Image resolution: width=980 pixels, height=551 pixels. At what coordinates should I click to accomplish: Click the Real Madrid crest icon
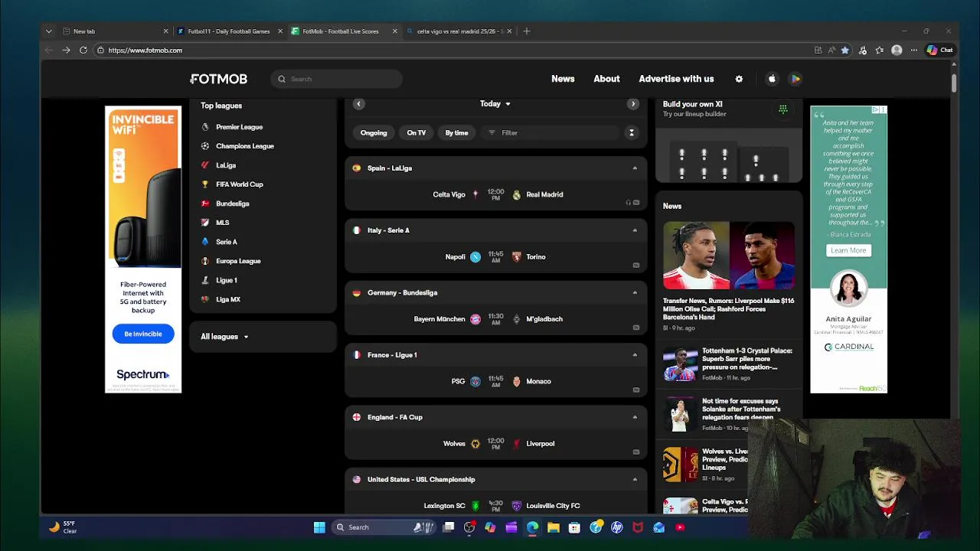pyautogui.click(x=517, y=195)
